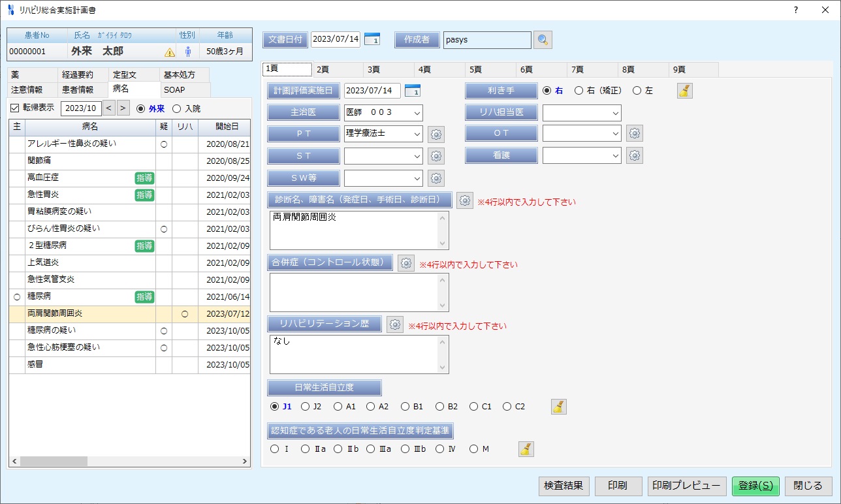Click the gear icon next to 合併症
841x504 pixels.
(x=406, y=263)
